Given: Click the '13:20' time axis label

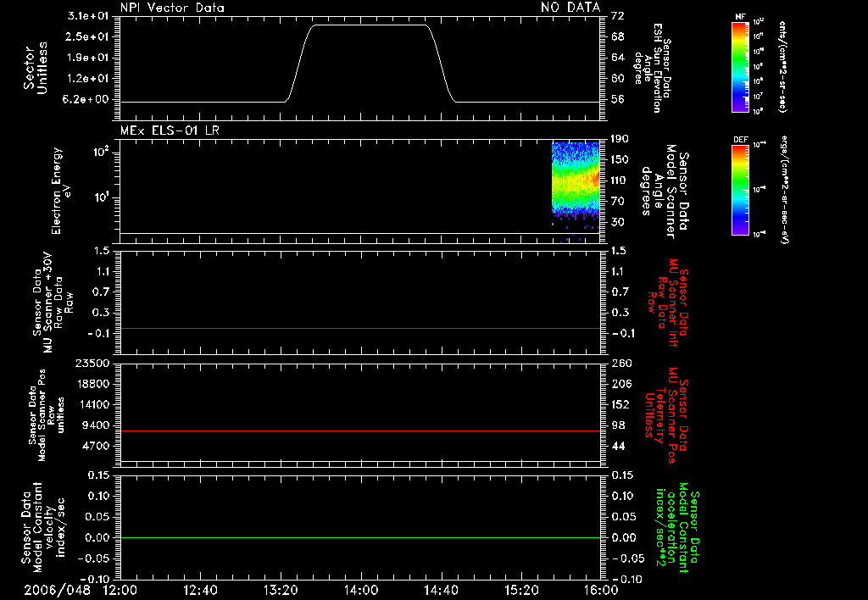Looking at the screenshot, I should pyautogui.click(x=281, y=590).
